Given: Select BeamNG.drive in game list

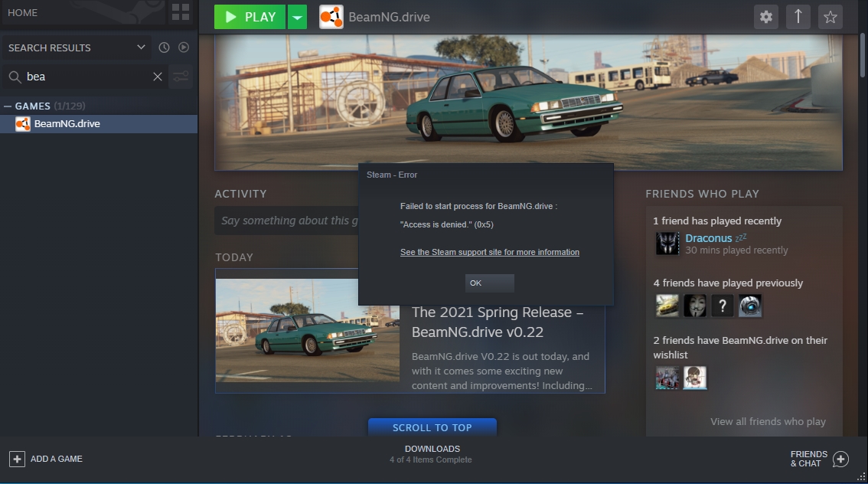Looking at the screenshot, I should (99, 123).
